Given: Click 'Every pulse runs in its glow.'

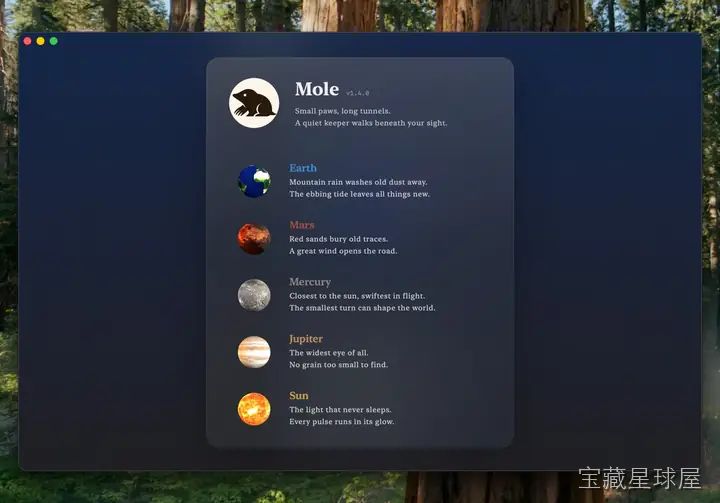Looking at the screenshot, I should point(342,422).
